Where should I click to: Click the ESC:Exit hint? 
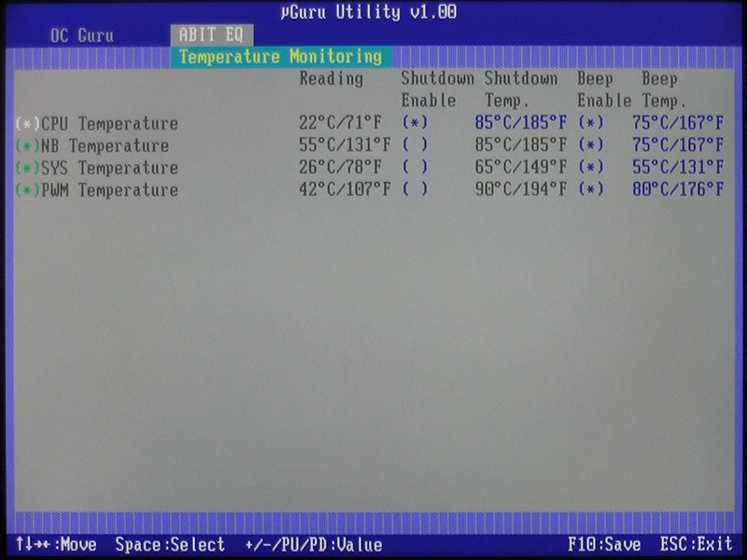coord(696,543)
